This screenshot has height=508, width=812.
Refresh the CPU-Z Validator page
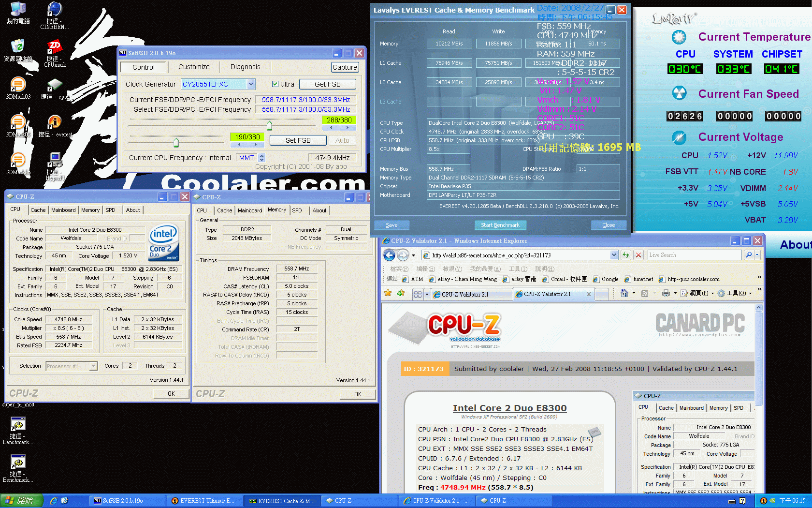click(x=626, y=255)
